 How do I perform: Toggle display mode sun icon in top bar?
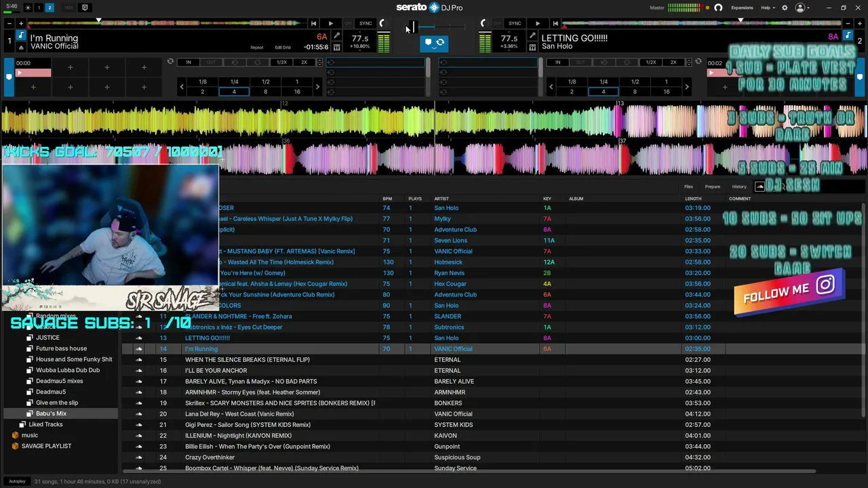pyautogui.click(x=28, y=7)
